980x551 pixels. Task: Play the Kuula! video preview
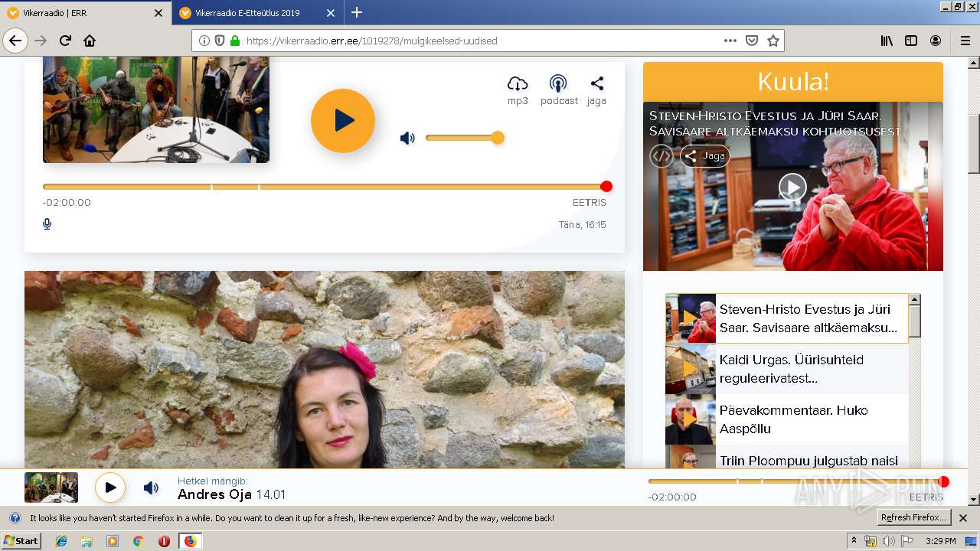(x=792, y=187)
